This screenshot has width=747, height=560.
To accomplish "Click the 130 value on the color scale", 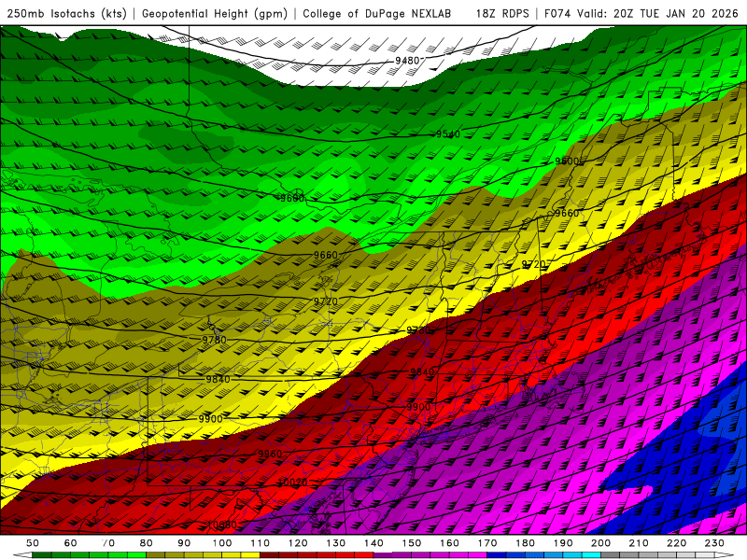I will point(336,543).
